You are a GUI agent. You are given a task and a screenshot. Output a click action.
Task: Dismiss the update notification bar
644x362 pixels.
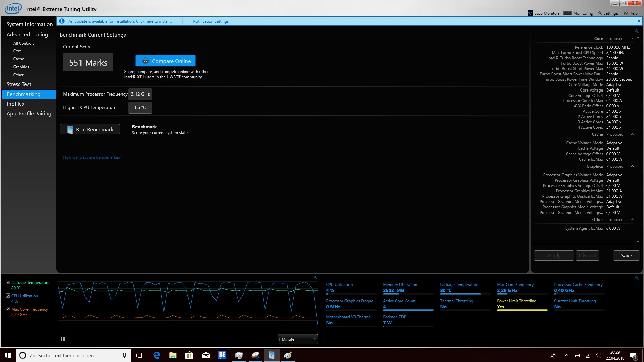(x=639, y=21)
